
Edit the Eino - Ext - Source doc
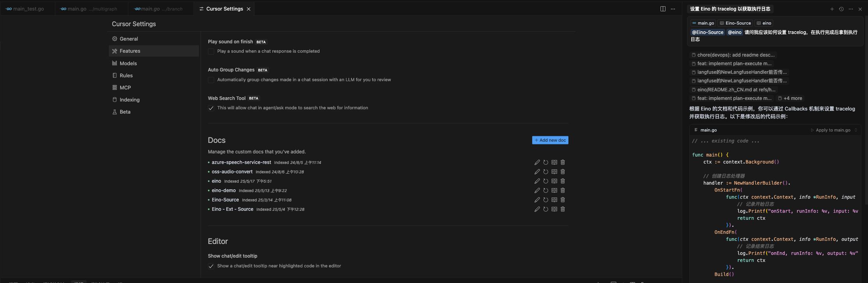point(537,209)
